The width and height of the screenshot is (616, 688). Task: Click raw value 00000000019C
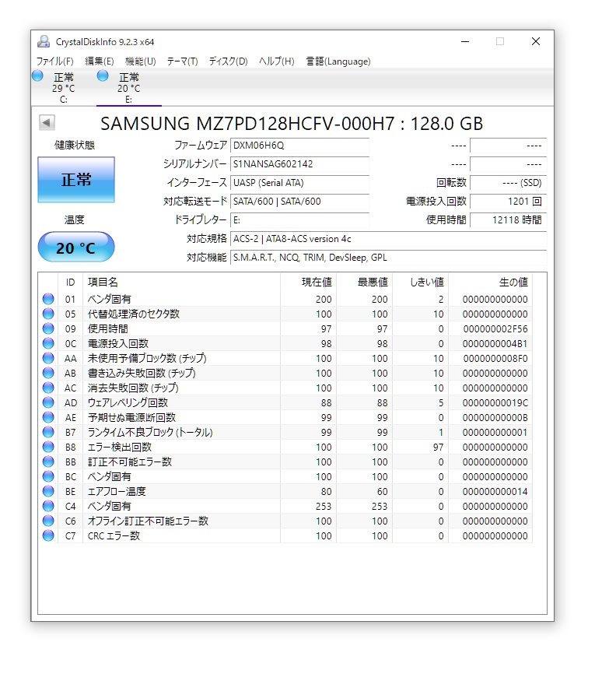pos(495,402)
